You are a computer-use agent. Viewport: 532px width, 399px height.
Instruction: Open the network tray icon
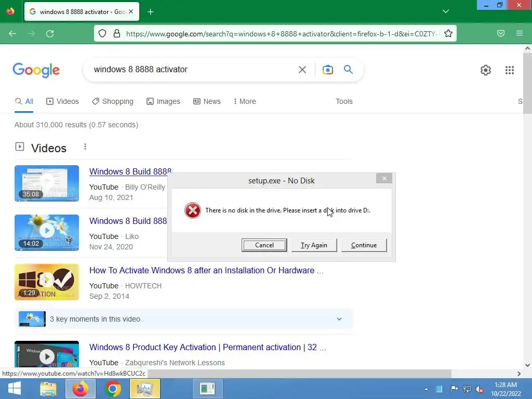point(467,389)
